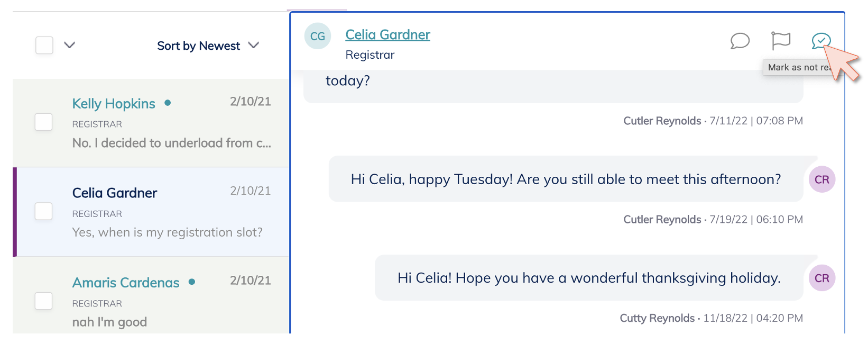Click CR avatar beside the thanksgiving message
Image resolution: width=868 pixels, height=343 pixels.
[821, 278]
